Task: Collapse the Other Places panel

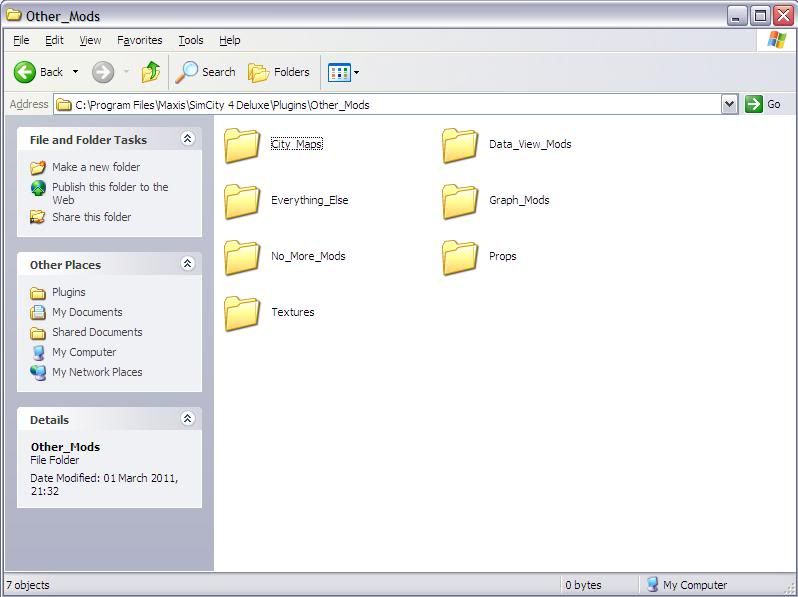Action: [187, 263]
